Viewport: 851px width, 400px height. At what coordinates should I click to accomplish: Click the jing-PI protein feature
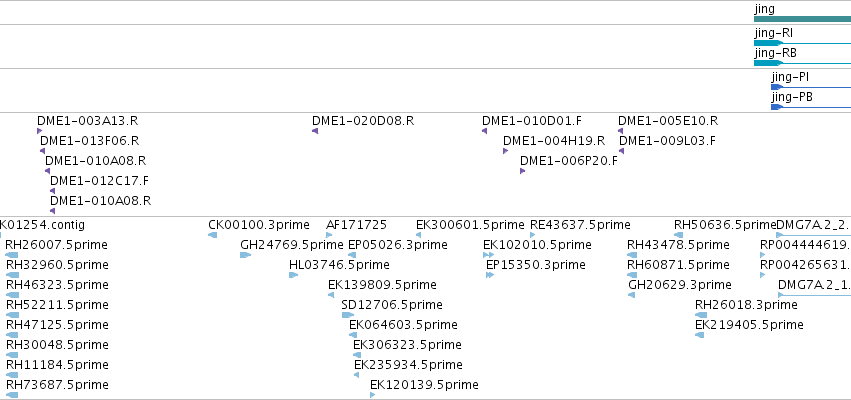tap(811, 87)
